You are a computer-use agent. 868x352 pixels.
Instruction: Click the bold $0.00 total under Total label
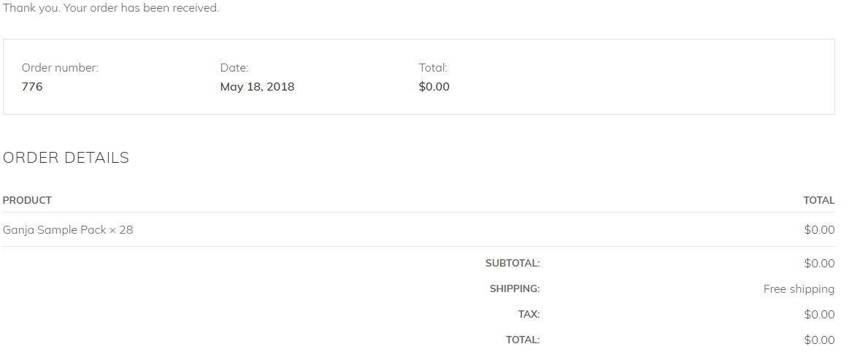[434, 87]
